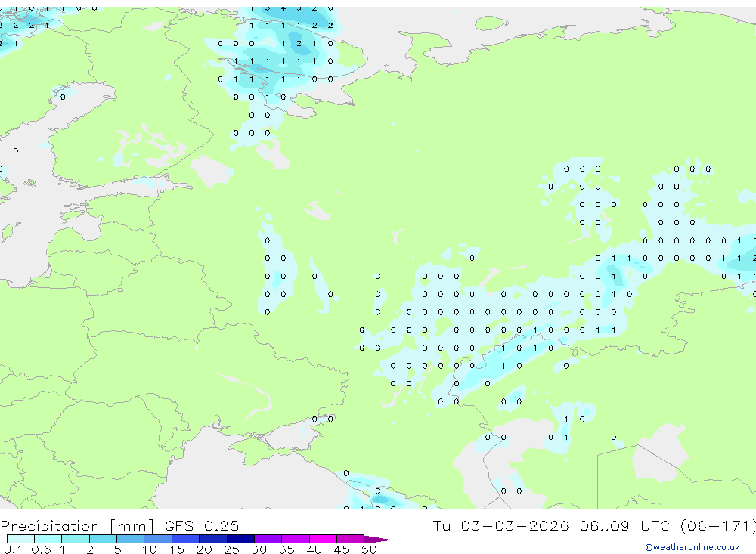
Task: Pick the 25–30 mm navy legend swatch
Action: tap(241, 539)
